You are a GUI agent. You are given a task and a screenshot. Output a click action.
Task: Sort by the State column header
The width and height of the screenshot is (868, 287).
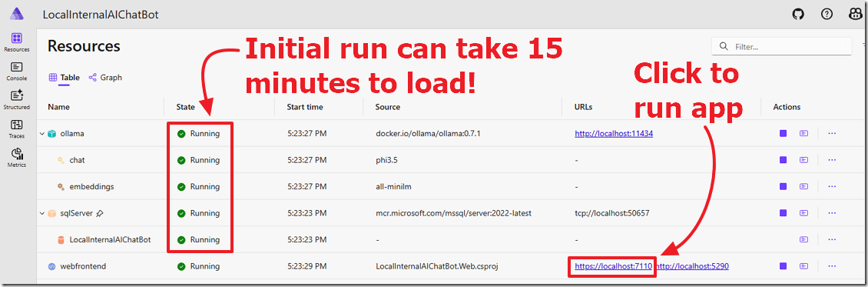[x=185, y=107]
